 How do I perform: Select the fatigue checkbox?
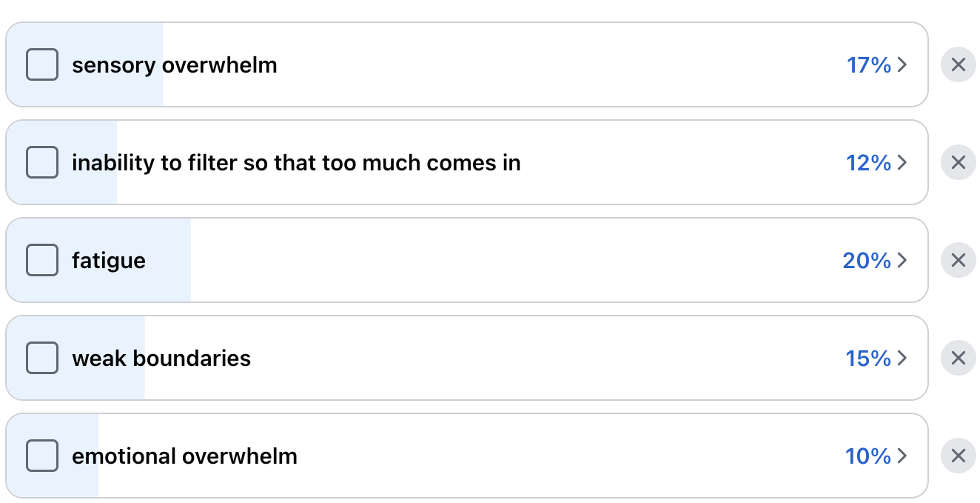click(x=42, y=260)
